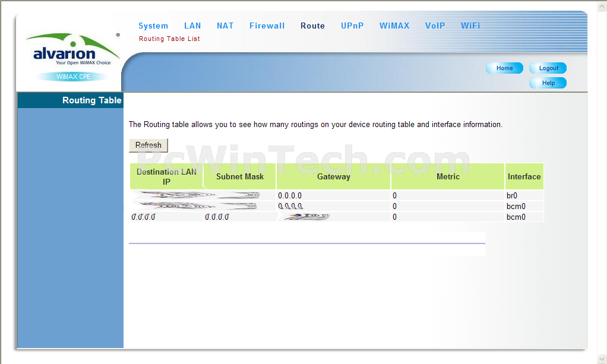The height and width of the screenshot is (364, 607).
Task: Click the Destination LAN IP column header
Action: (166, 176)
